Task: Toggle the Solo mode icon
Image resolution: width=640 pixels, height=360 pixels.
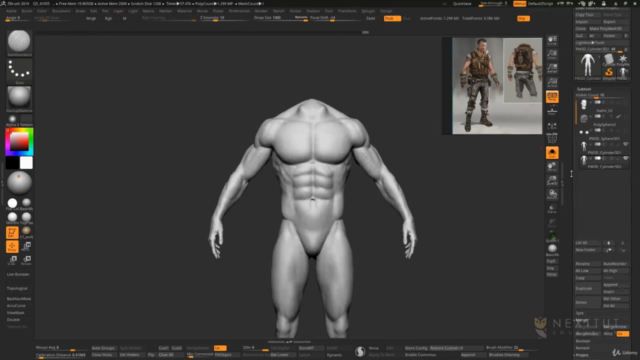Action: [552, 153]
